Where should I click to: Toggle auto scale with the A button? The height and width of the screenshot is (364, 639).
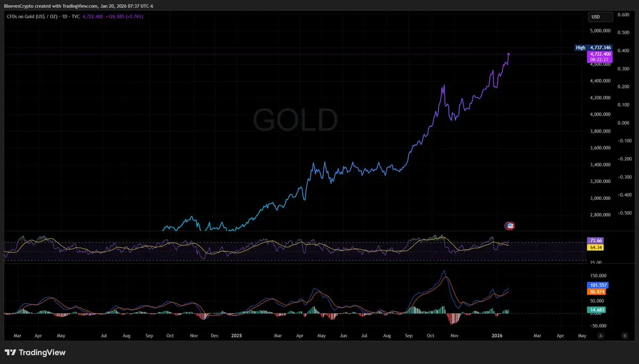coord(600,336)
